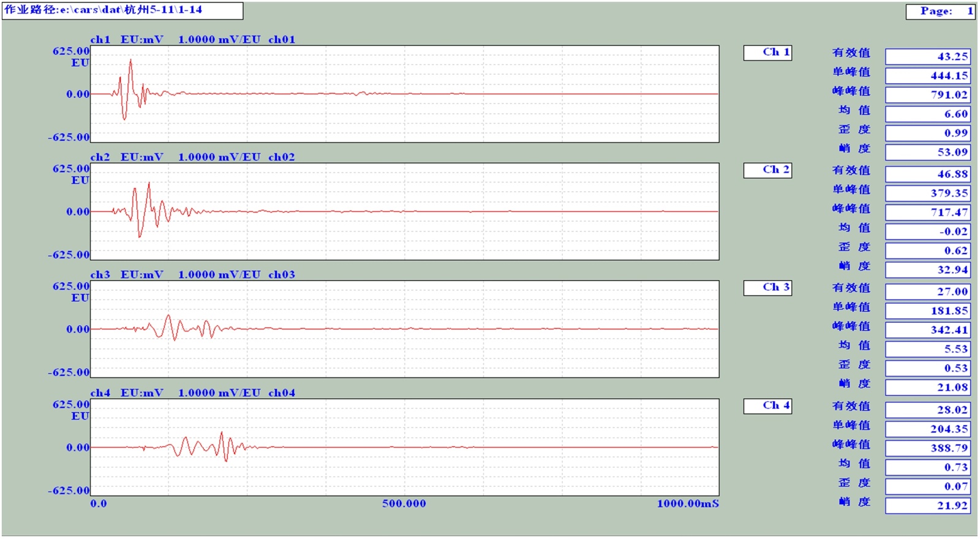The image size is (980, 539).
Task: Select Ch 1 single peak value 444.15
Action: click(x=927, y=76)
